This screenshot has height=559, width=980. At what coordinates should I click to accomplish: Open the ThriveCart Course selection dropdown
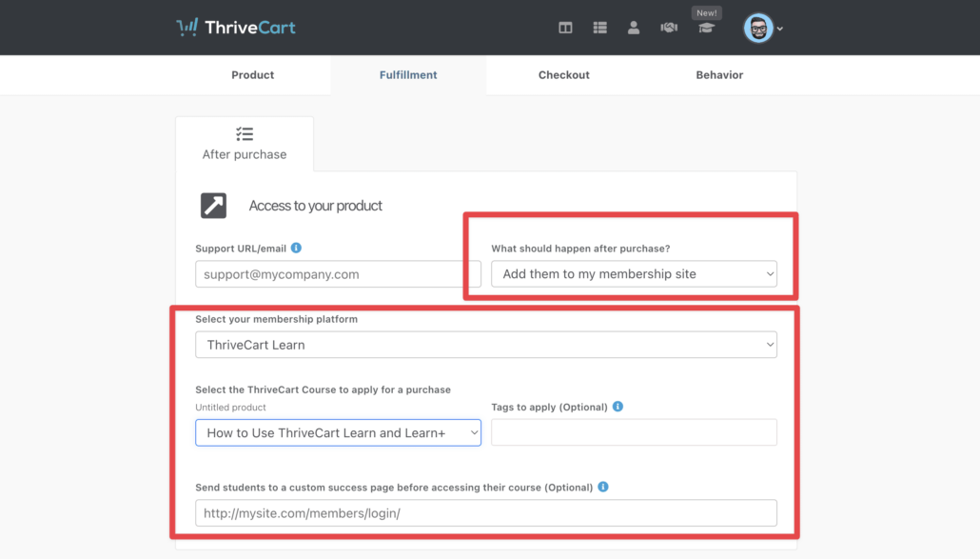point(338,432)
